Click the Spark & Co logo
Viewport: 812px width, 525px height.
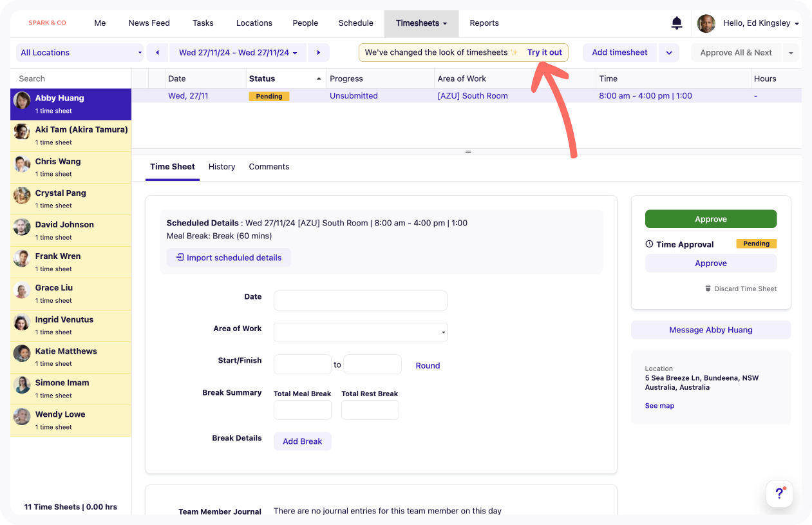47,23
